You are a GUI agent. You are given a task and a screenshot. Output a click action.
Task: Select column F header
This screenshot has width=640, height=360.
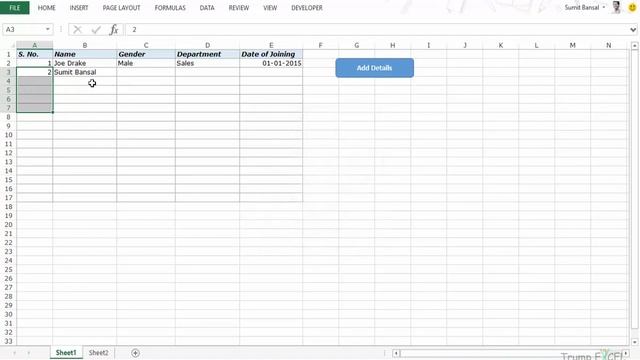pyautogui.click(x=320, y=45)
